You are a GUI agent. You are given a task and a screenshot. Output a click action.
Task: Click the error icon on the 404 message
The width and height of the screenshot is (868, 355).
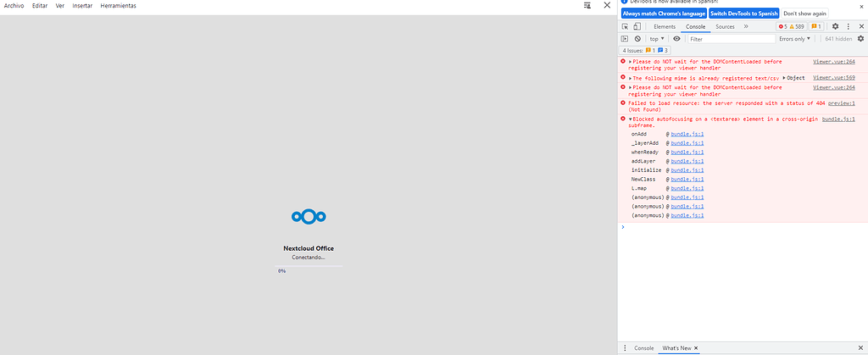tap(623, 103)
